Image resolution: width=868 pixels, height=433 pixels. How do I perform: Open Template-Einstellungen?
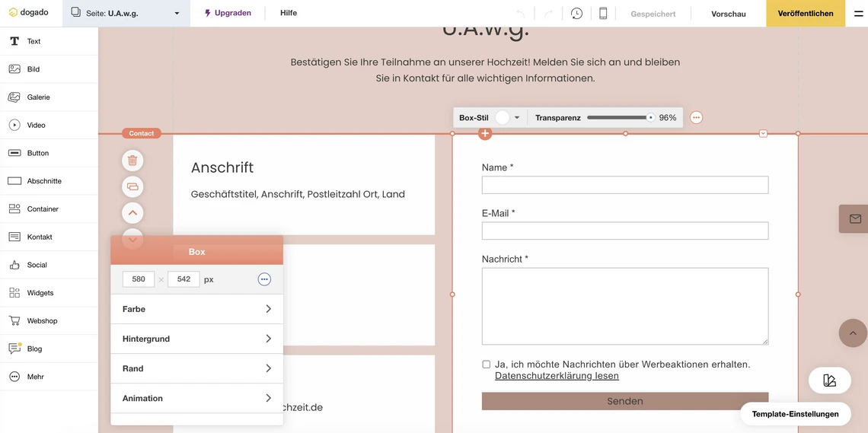click(795, 414)
